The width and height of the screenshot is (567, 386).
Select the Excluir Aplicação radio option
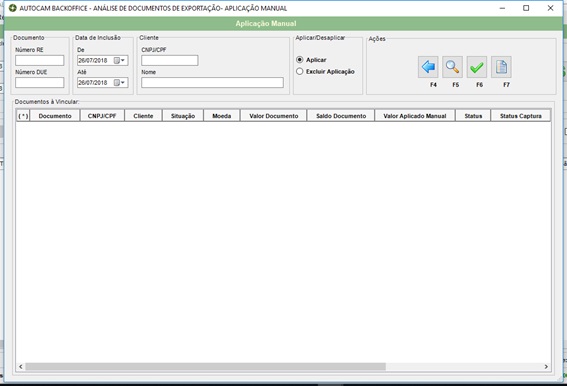(x=299, y=72)
